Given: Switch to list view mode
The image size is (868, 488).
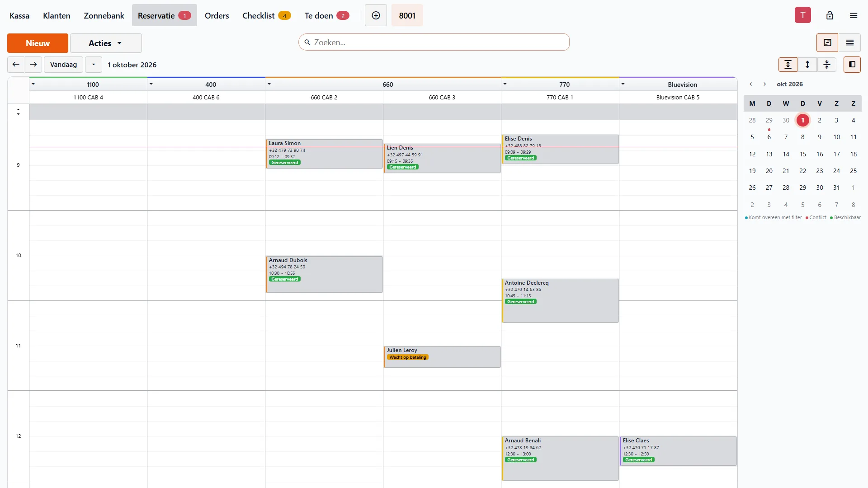Looking at the screenshot, I should pos(850,42).
